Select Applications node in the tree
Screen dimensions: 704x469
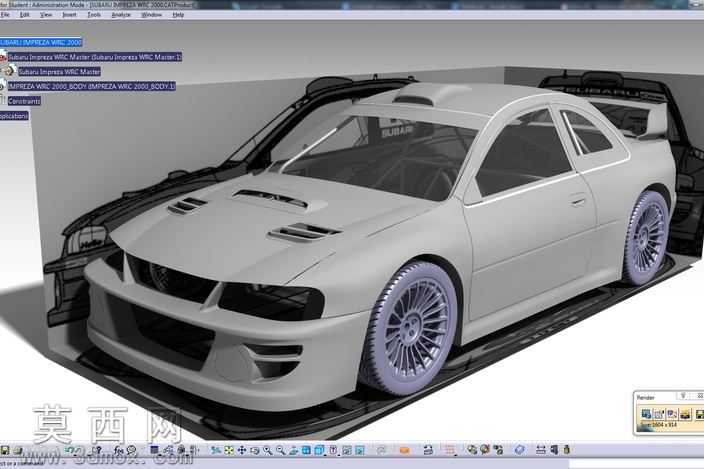click(14, 116)
